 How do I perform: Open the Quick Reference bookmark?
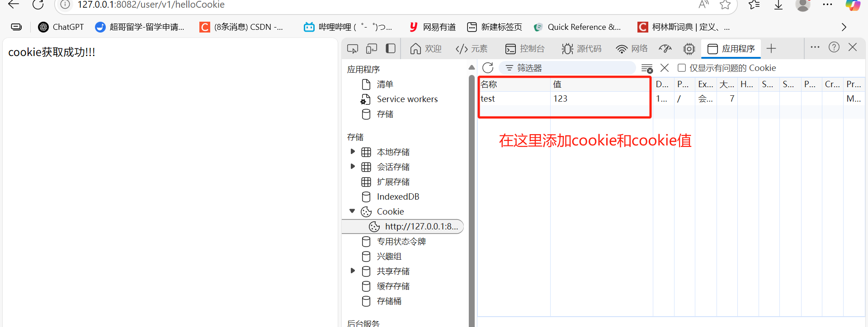coord(577,27)
